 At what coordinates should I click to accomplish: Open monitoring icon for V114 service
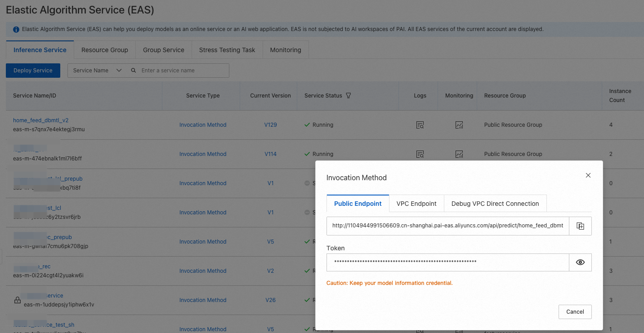(x=459, y=154)
